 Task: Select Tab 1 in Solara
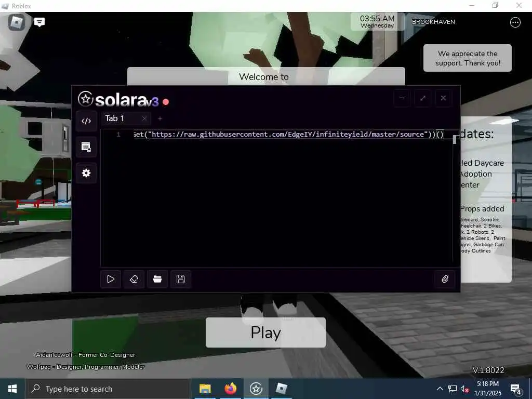coord(115,118)
